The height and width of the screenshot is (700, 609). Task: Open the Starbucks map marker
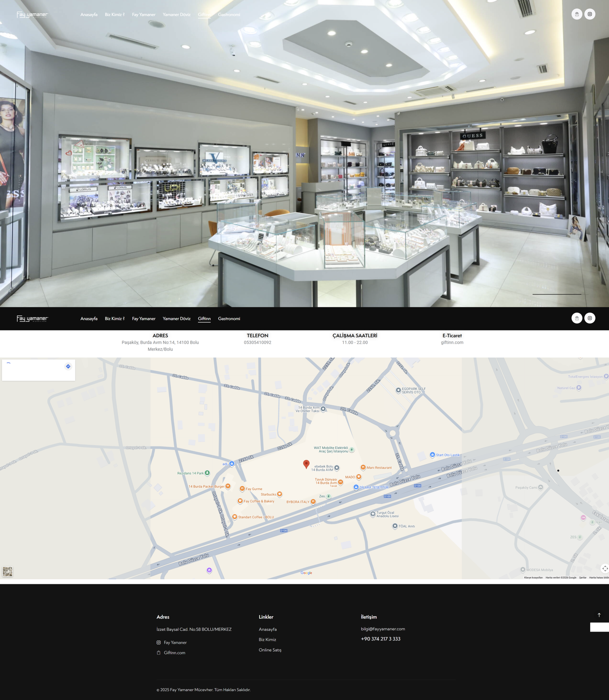279,494
